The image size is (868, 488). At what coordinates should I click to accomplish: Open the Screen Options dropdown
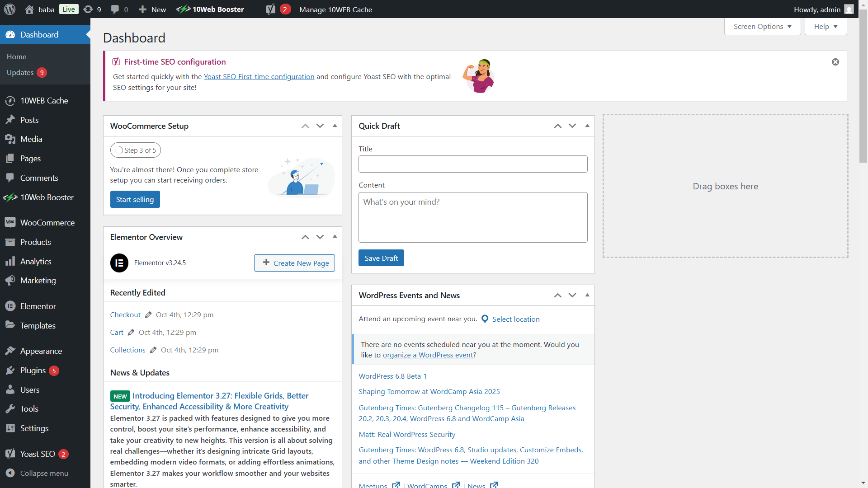point(762,26)
